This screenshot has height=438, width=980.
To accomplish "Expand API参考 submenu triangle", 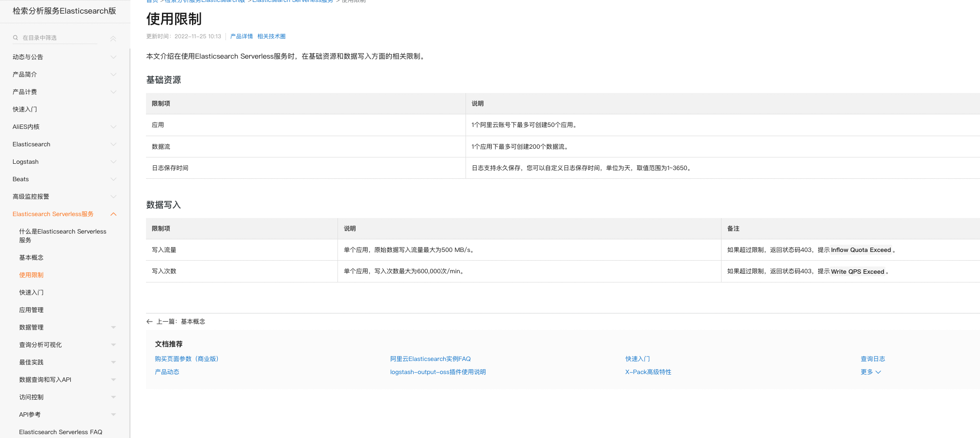I will tap(113, 415).
